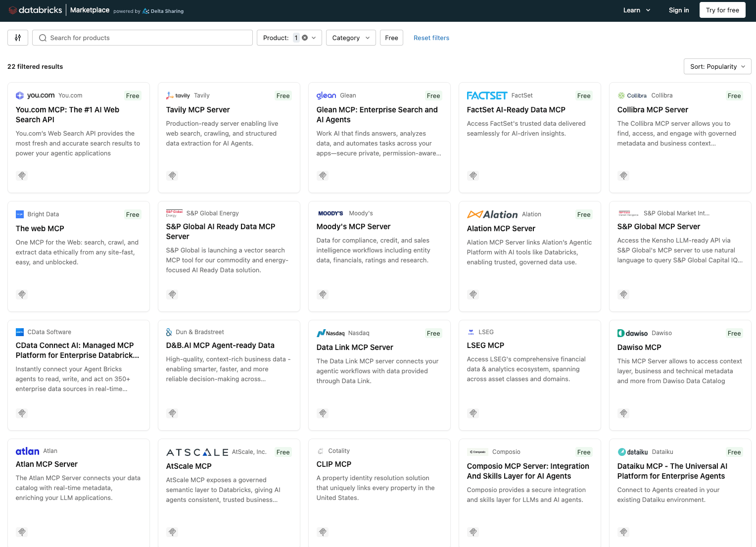Click the Try for free button
The width and height of the screenshot is (756, 547).
pyautogui.click(x=722, y=10)
